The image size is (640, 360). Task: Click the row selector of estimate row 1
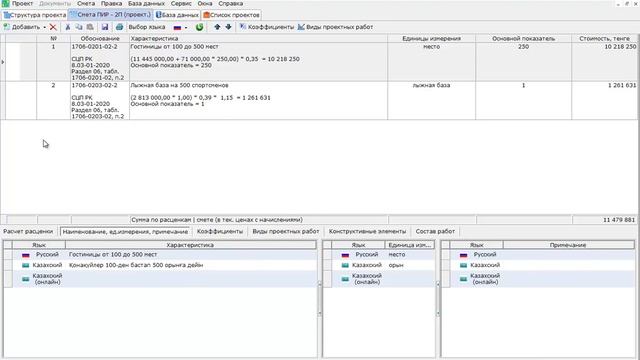[3, 62]
